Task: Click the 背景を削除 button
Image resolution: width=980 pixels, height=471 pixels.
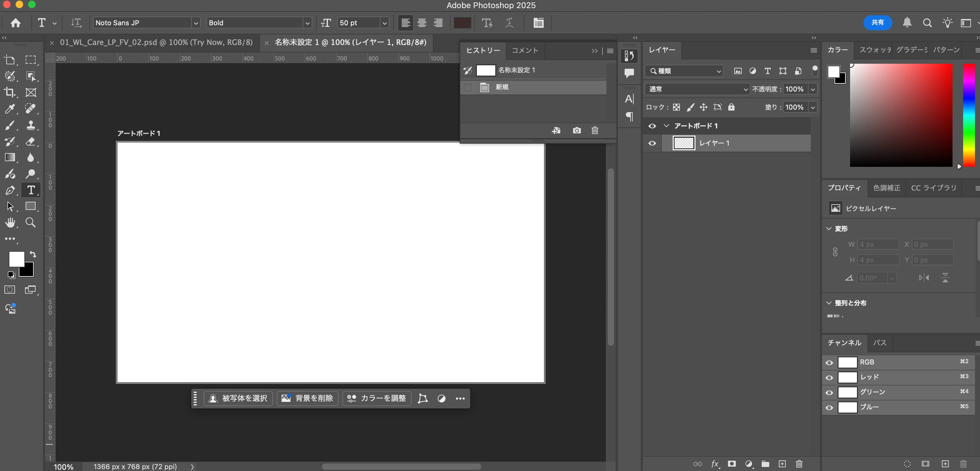Action: (x=307, y=398)
